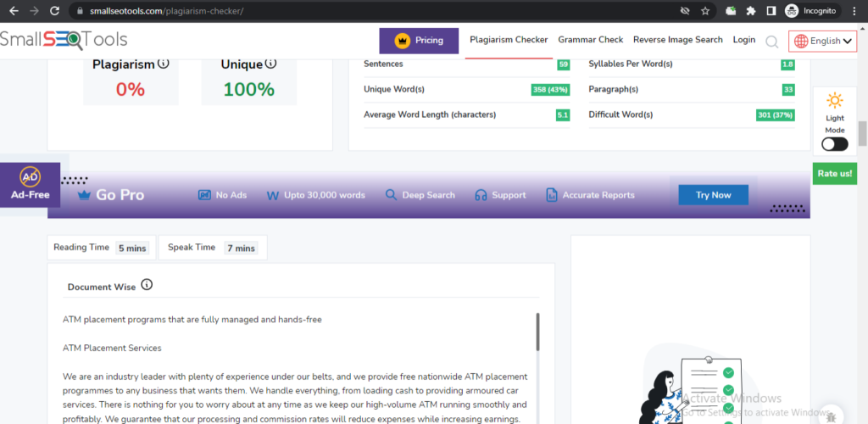The width and height of the screenshot is (868, 424).
Task: Click the document text scrollbar
Action: coord(537,332)
